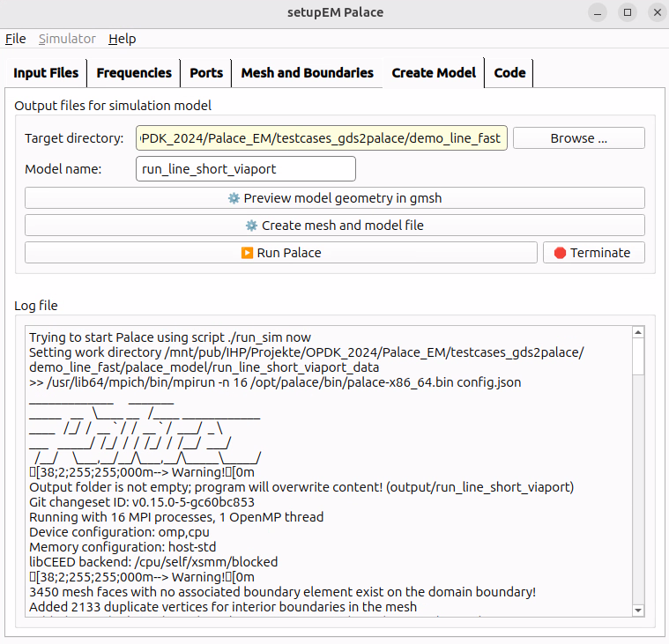The height and width of the screenshot is (644, 669).
Task: Click 'Device configuration: omp,cpu' line
Action: (119, 532)
